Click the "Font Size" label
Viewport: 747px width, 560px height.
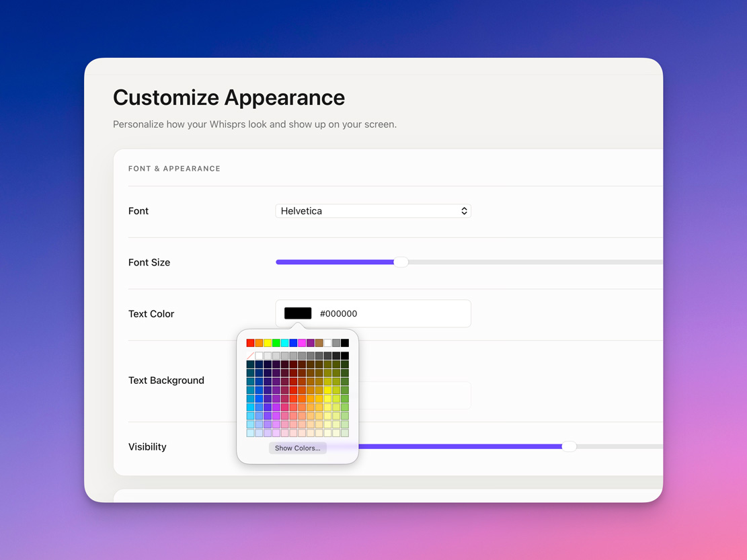149,262
